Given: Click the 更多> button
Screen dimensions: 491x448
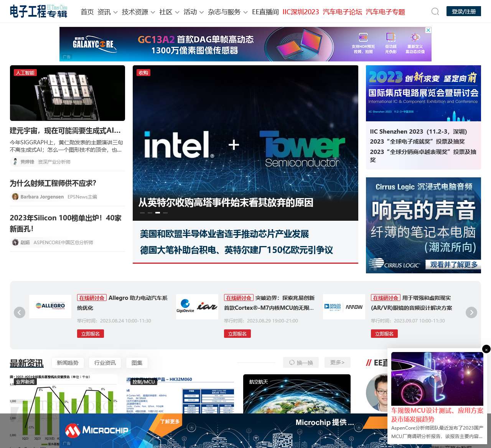Looking at the screenshot, I should click(338, 362).
